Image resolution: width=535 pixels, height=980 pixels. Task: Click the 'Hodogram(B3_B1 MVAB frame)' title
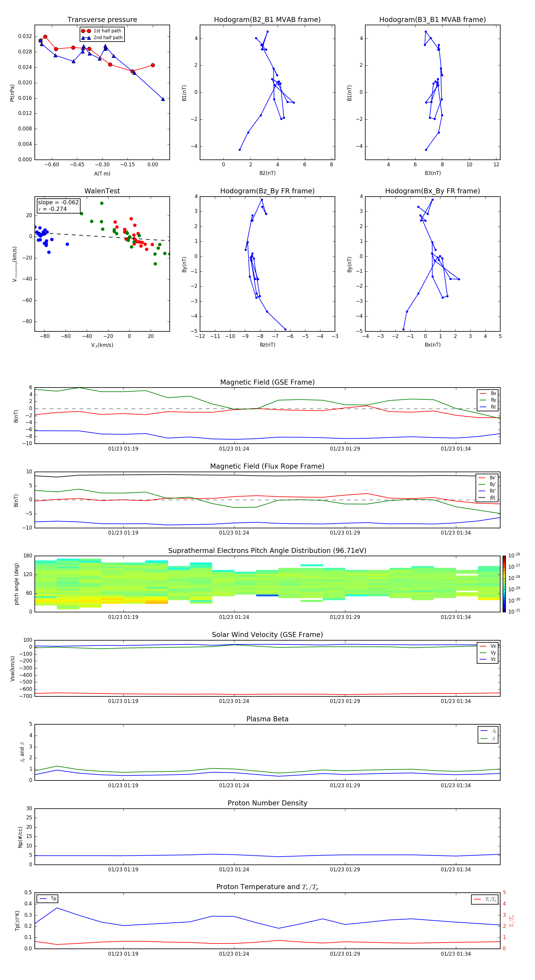point(432,20)
